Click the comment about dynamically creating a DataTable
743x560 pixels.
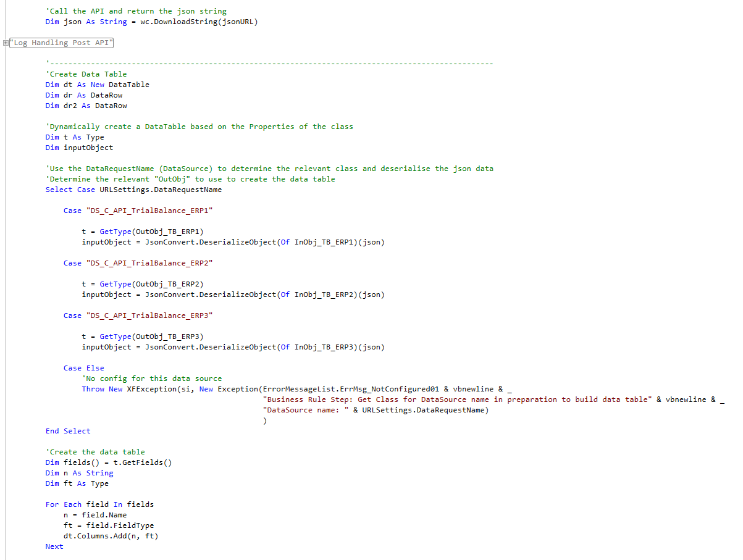pos(199,127)
